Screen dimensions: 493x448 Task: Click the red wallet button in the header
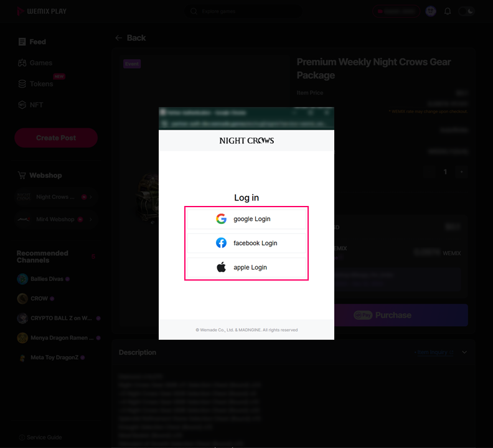pos(396,11)
